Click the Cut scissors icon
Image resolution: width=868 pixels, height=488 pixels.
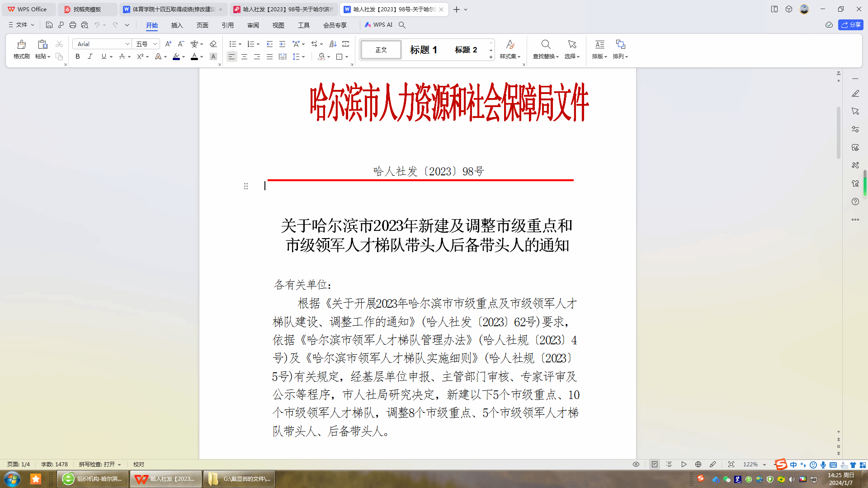point(59,44)
